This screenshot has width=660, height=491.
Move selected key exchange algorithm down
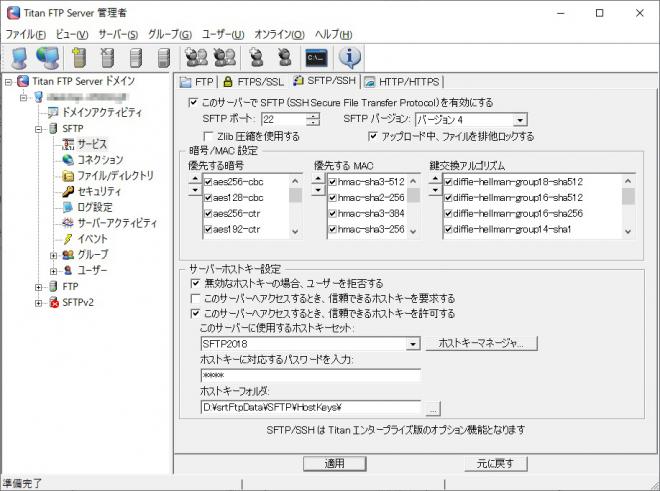[x=435, y=190]
